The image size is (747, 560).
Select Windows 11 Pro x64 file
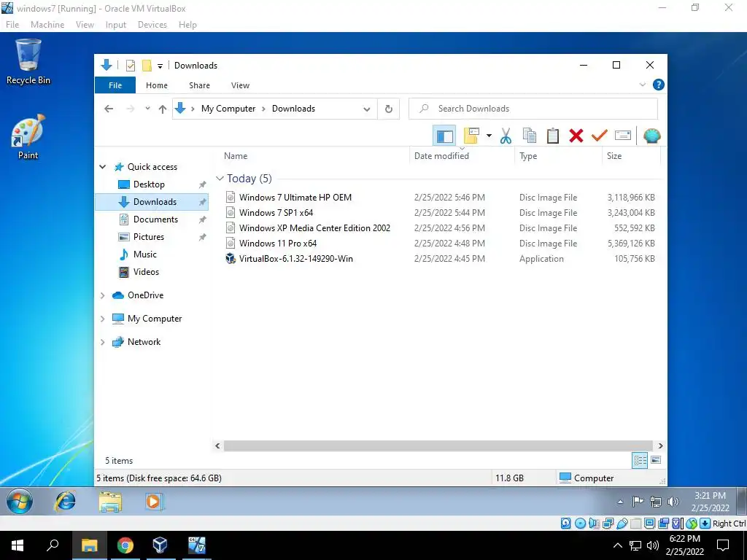click(278, 244)
